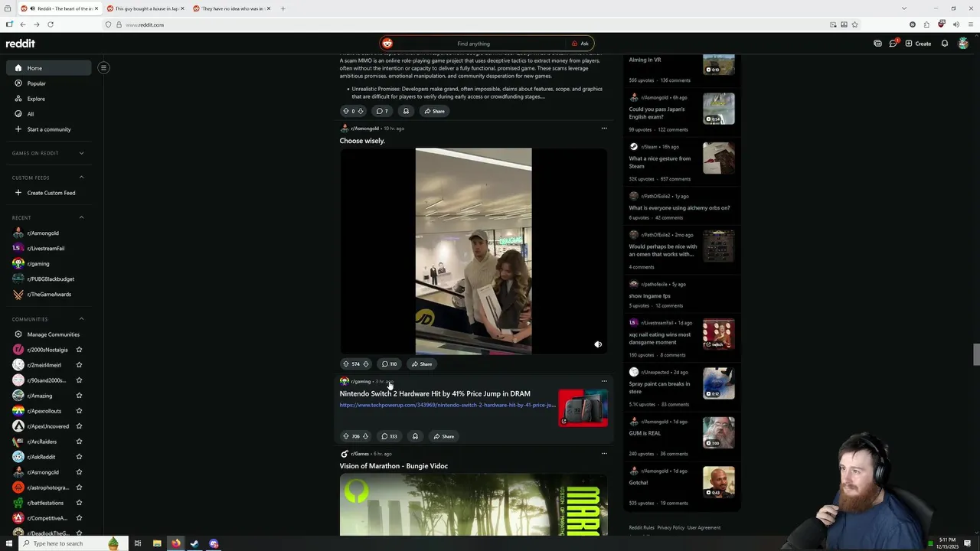Viewport: 980px width, 551px height.
Task: Open options menu for Vision of Marathon post
Action: click(x=604, y=454)
